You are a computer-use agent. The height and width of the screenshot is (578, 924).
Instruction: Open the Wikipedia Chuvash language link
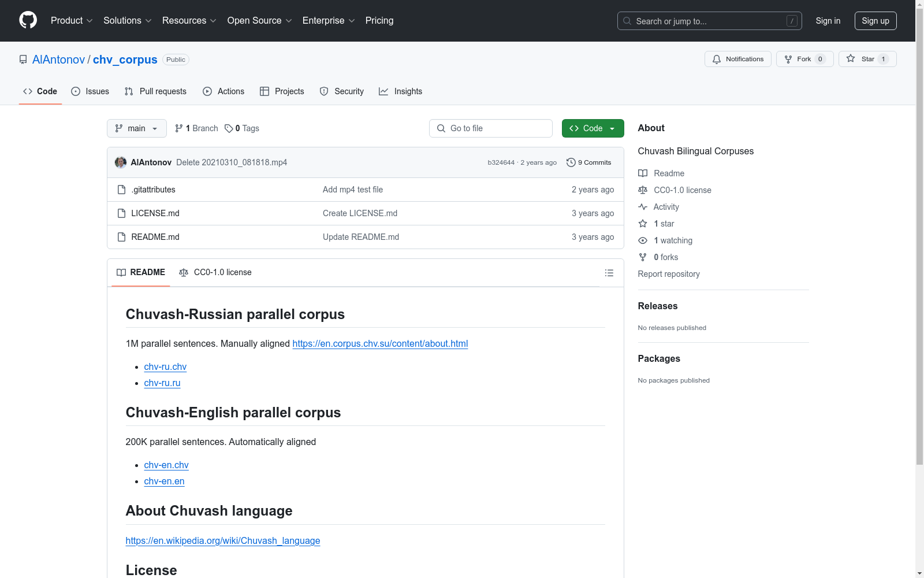(x=223, y=541)
